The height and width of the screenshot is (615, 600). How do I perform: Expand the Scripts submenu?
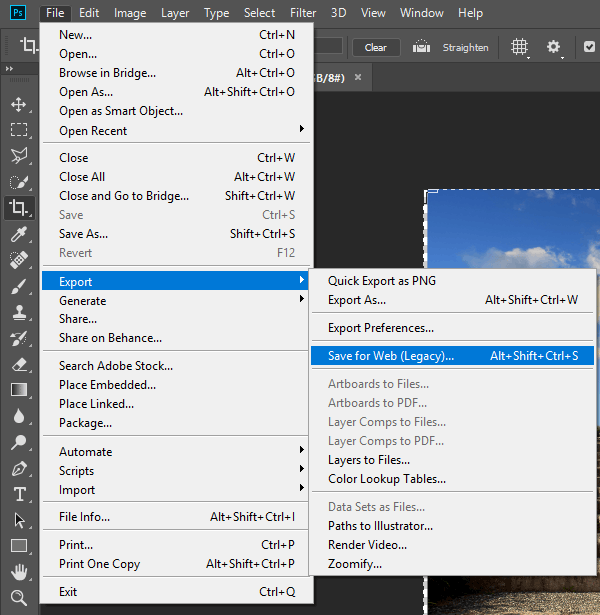tap(176, 470)
